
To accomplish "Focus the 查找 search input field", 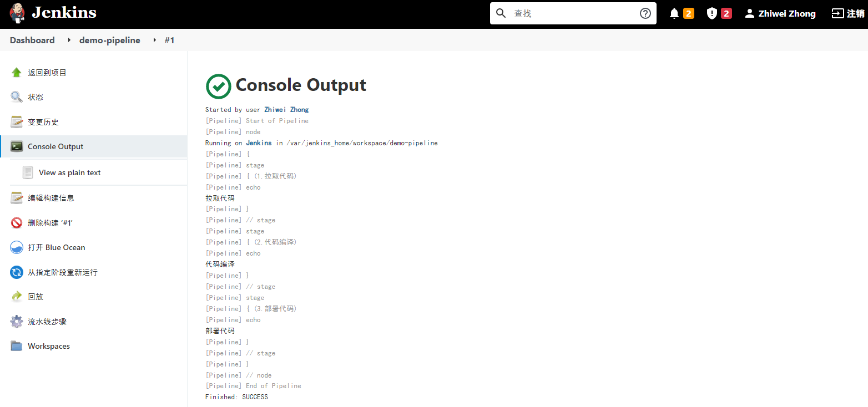I will point(573,13).
